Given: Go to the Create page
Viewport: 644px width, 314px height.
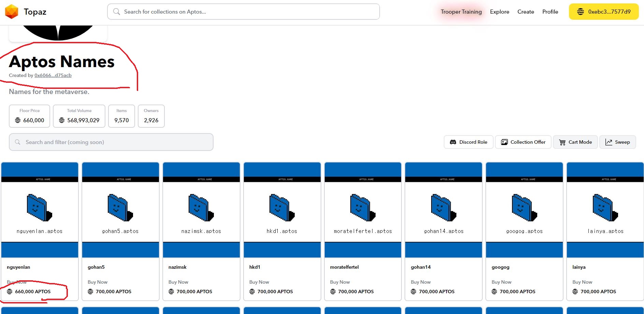Looking at the screenshot, I should [x=526, y=12].
